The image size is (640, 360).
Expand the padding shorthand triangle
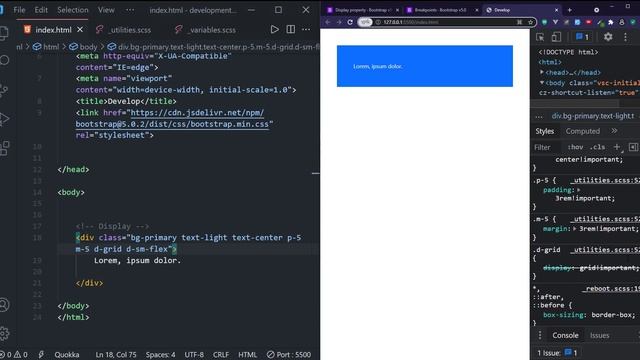[x=578, y=190]
